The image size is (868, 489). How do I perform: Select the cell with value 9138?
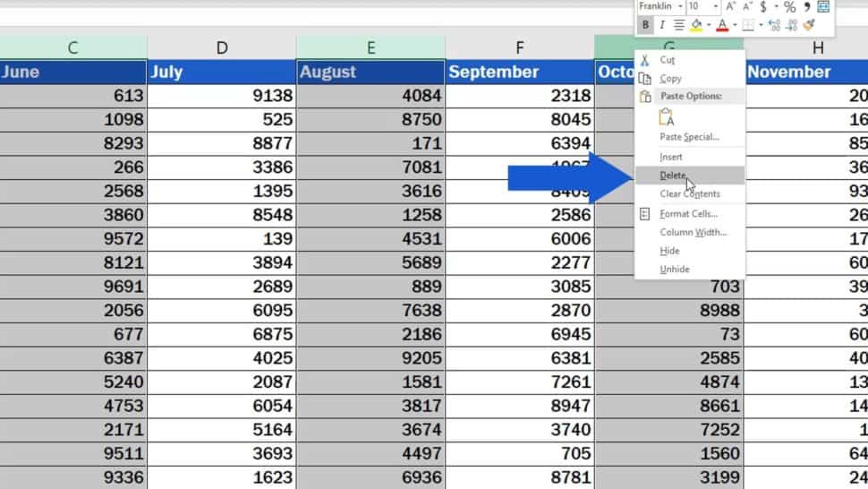tap(222, 96)
